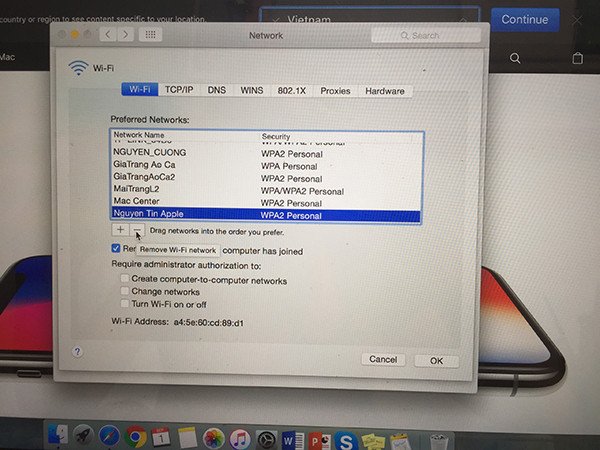The height and width of the screenshot is (450, 600).
Task: Click the forward arrow in Network toolbar
Action: click(126, 35)
